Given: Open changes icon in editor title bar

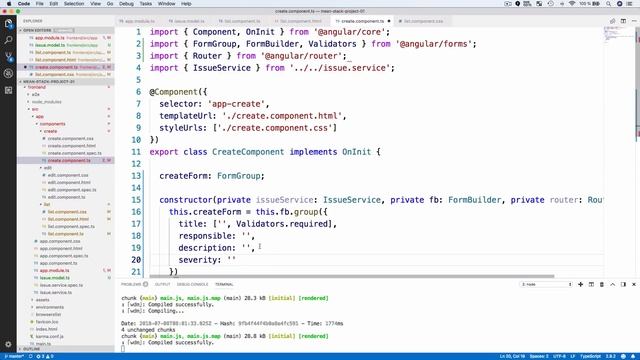Looking at the screenshot, I should (x=612, y=21).
